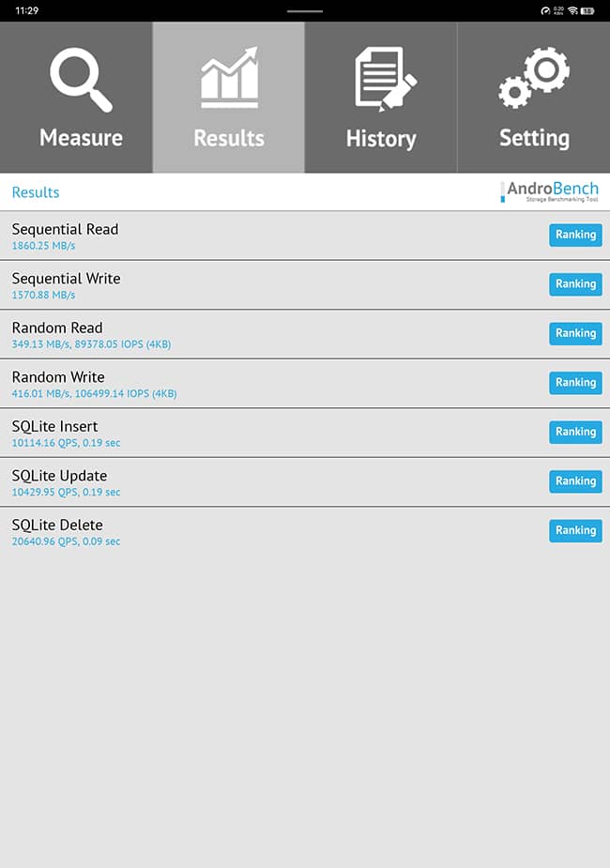
Task: Tap the Results chart icon
Action: click(229, 79)
